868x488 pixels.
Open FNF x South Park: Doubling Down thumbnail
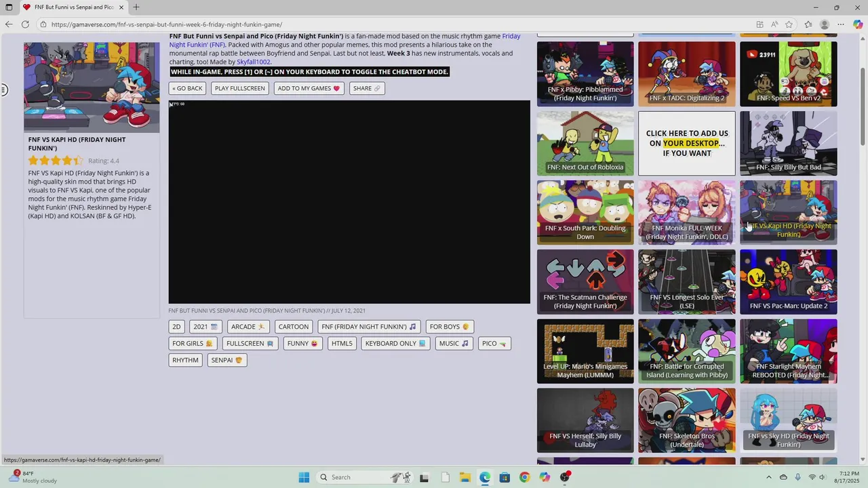click(585, 213)
